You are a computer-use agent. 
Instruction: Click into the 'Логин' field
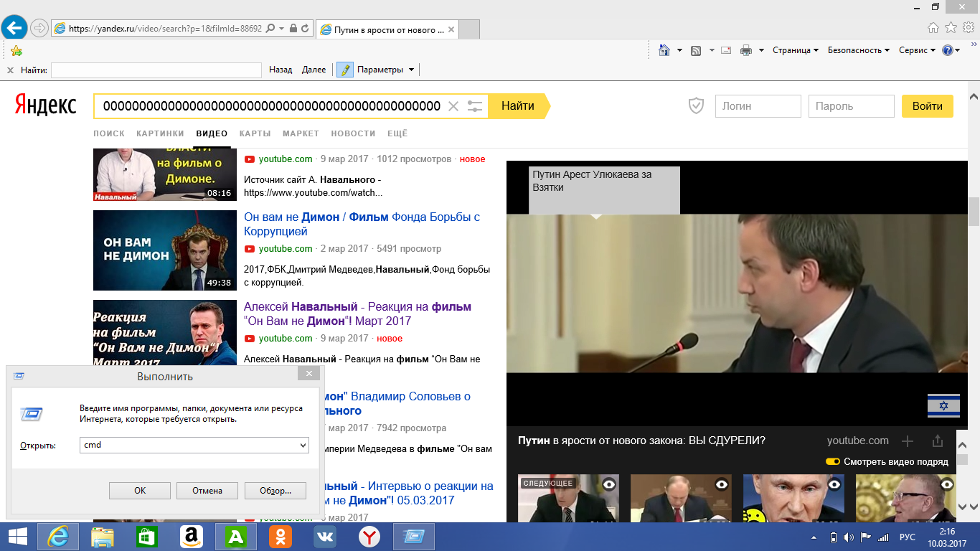pyautogui.click(x=758, y=106)
